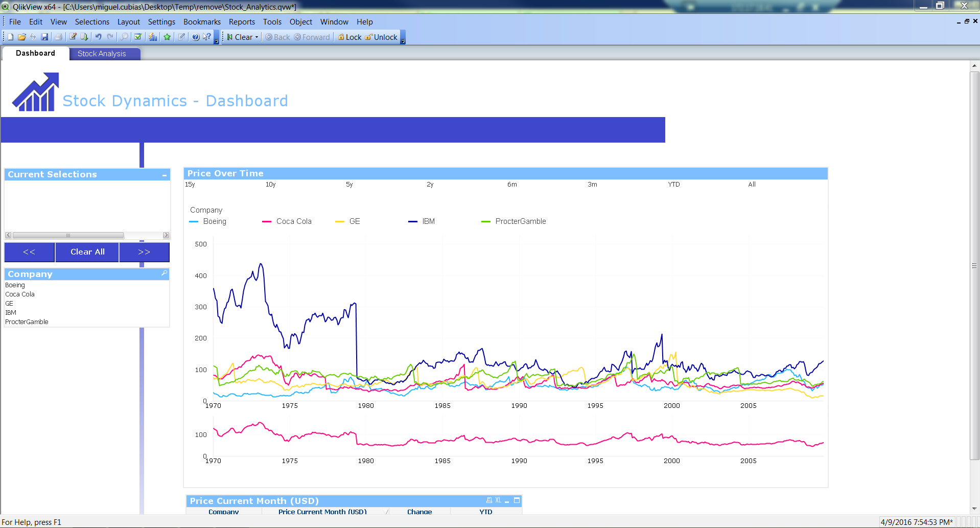The image size is (980, 528).
Task: Add bookmark with green star icon
Action: click(x=167, y=37)
